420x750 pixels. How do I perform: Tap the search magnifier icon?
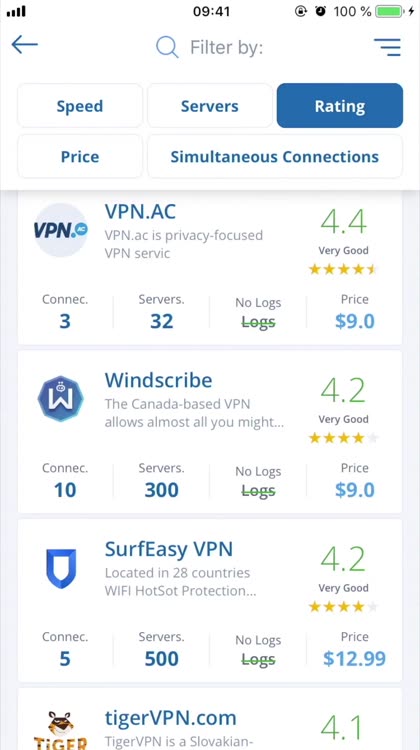(167, 47)
